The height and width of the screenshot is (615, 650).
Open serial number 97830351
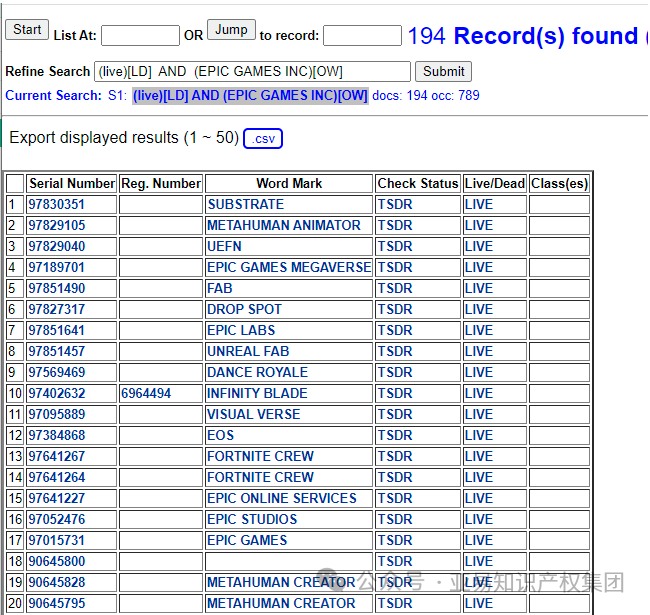[56, 204]
